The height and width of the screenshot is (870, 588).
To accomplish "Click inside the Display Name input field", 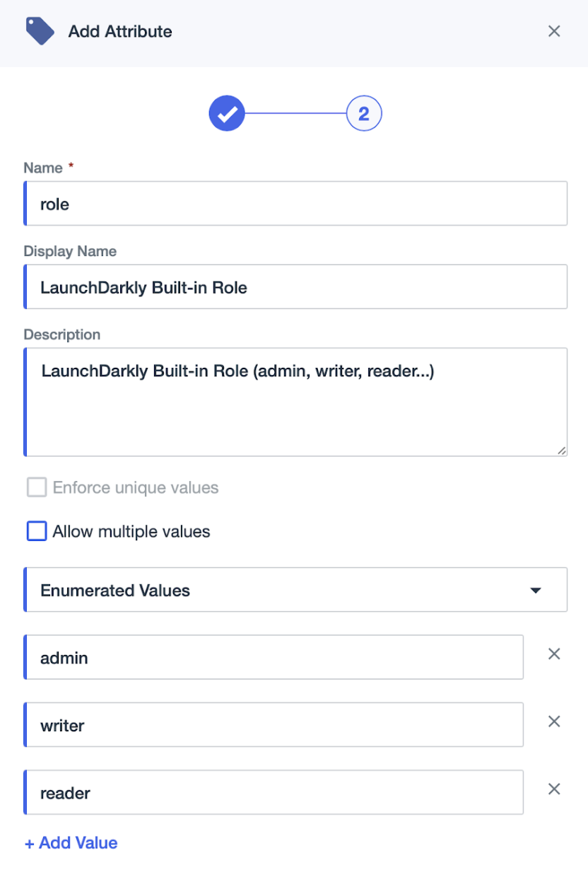I will (x=295, y=286).
